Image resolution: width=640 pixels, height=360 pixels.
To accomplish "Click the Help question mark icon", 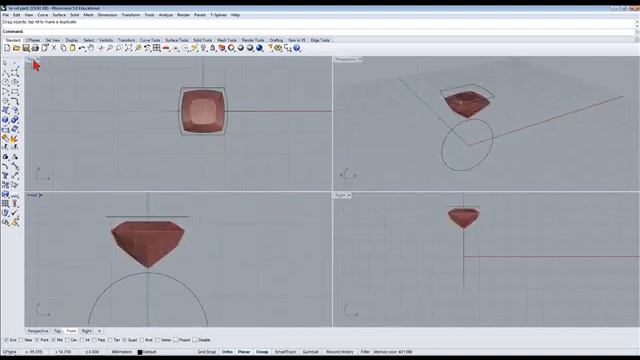I will pos(297,48).
